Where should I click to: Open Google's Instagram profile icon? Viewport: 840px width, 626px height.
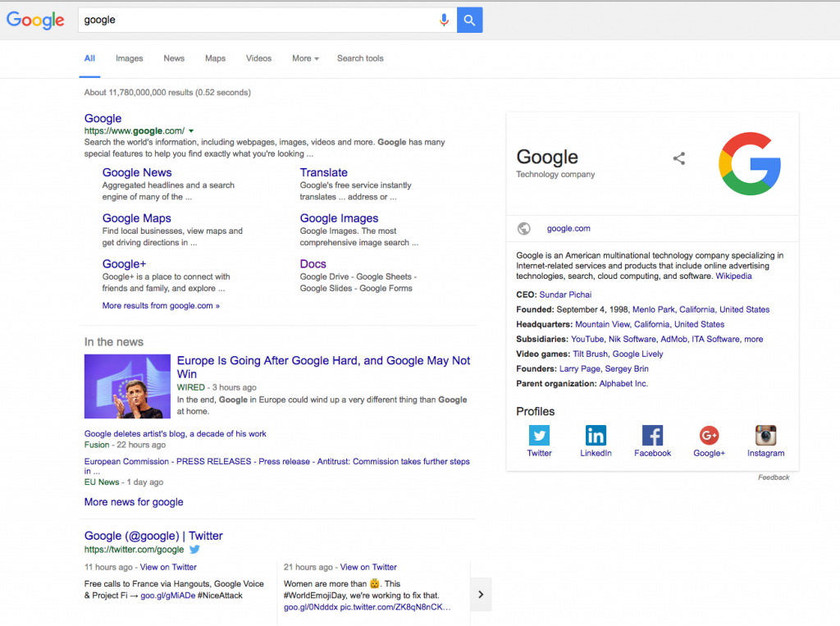coord(766,435)
